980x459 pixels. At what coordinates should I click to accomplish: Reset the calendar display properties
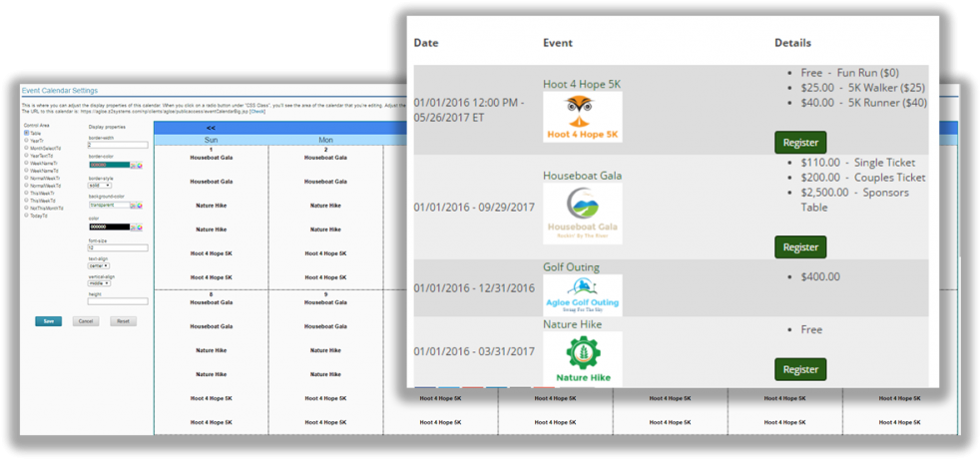(x=123, y=321)
